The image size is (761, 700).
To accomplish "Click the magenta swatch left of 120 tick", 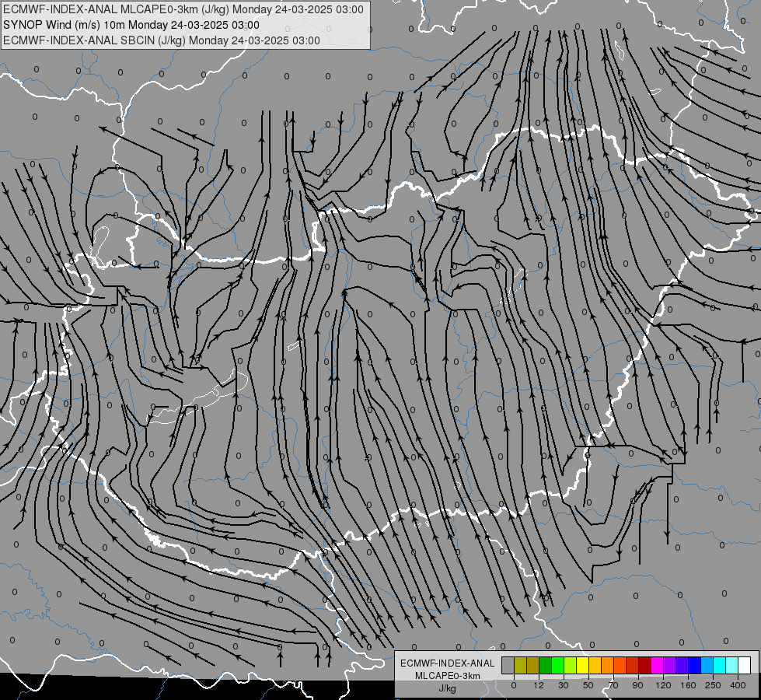I will 657,666.
